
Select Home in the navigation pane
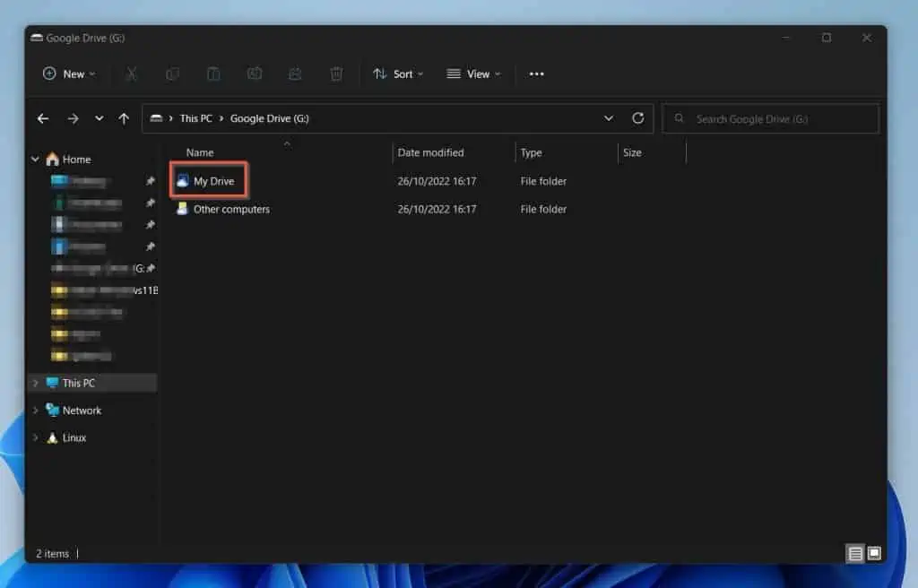click(77, 159)
